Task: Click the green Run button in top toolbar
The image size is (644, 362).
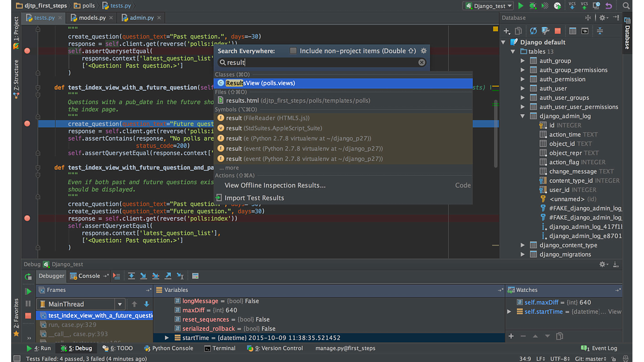Action: click(521, 6)
